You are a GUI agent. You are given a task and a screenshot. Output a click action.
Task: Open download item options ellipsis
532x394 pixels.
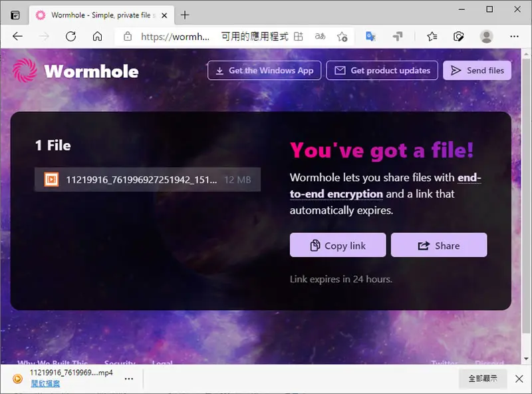coord(129,379)
